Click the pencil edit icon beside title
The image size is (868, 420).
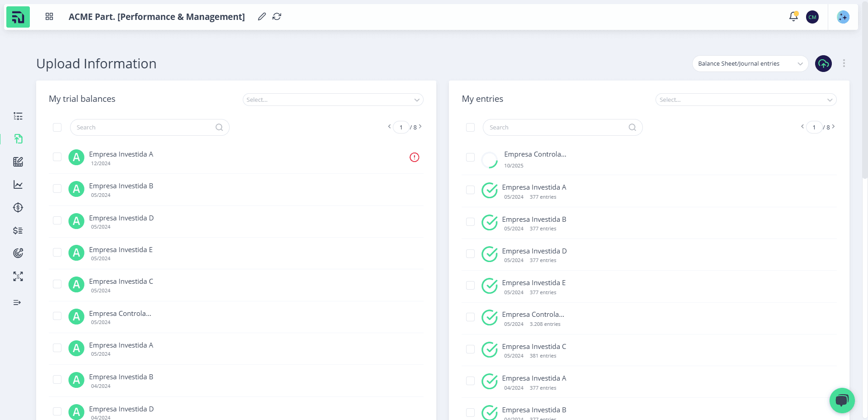click(x=262, y=17)
